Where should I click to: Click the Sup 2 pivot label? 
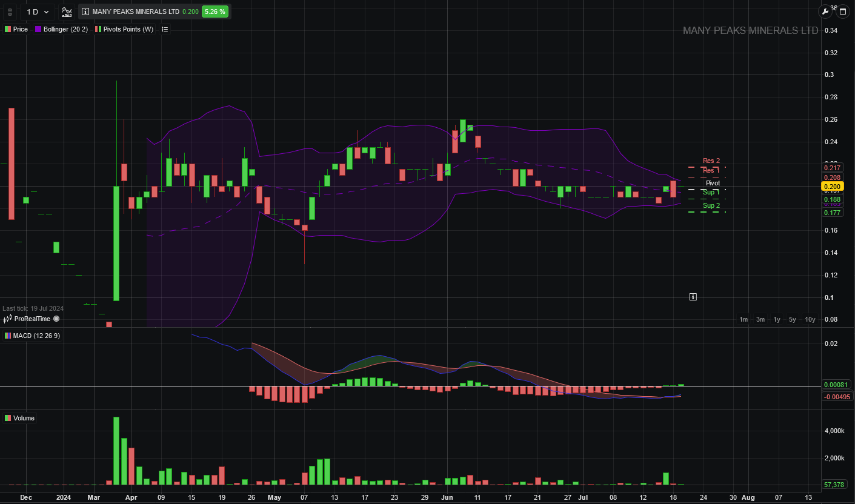[711, 205]
